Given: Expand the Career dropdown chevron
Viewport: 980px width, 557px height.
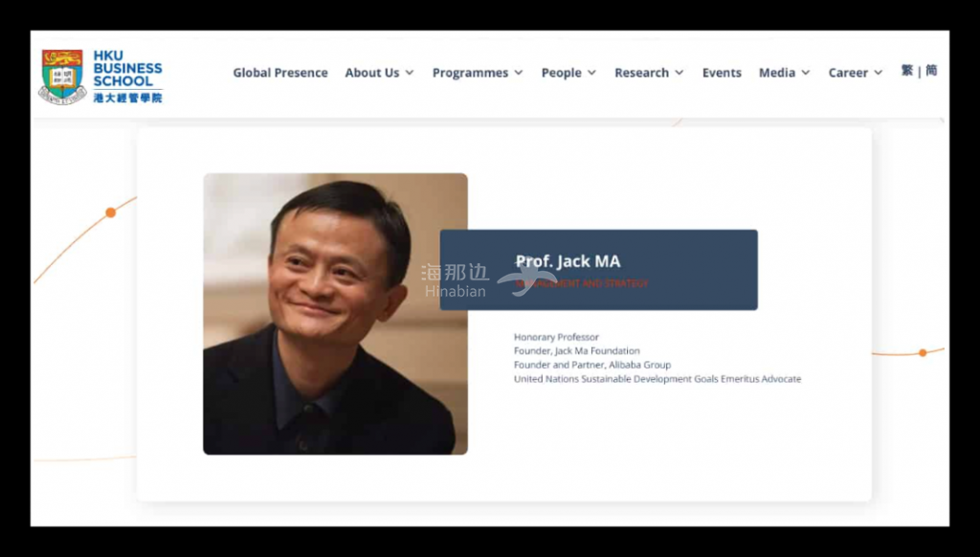Looking at the screenshot, I should coord(879,73).
